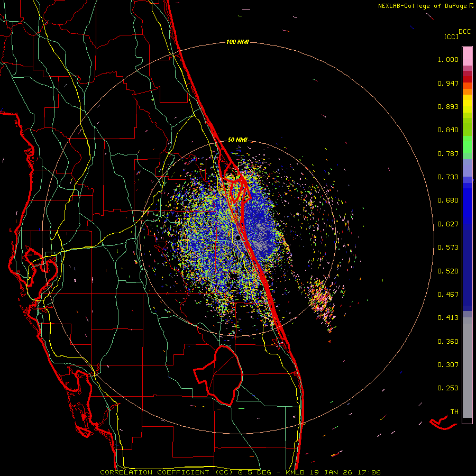Select the 0.680 scale value
The height and width of the screenshot is (476, 476).
(448, 200)
